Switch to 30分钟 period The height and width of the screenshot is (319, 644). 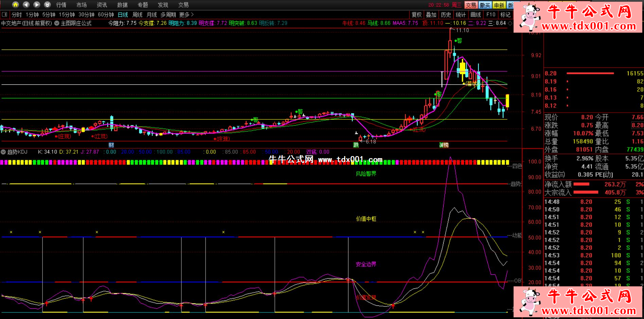coord(87,15)
